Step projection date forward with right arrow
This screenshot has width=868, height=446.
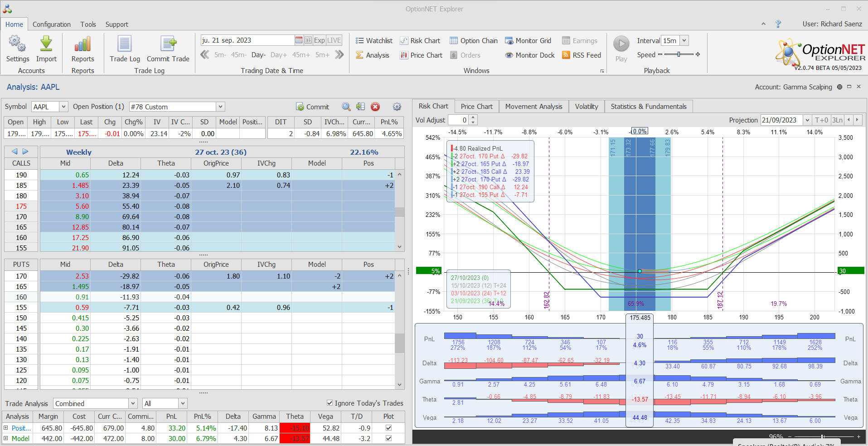click(857, 120)
